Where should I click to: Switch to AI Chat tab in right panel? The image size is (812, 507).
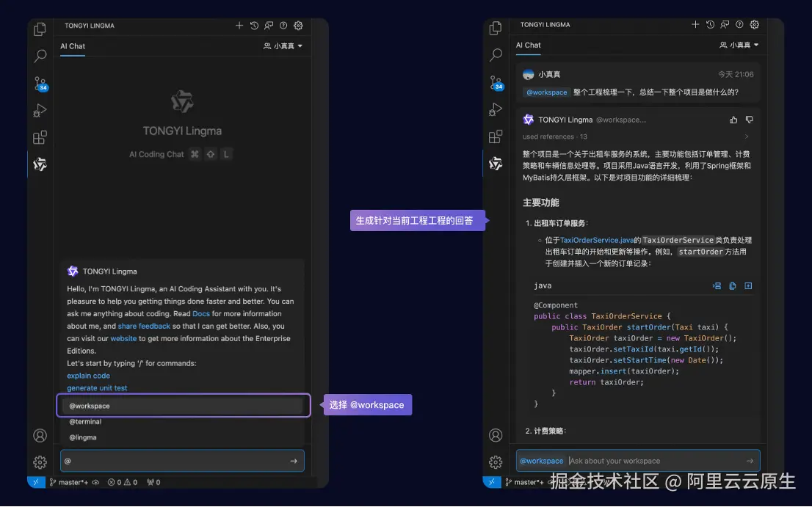(528, 45)
